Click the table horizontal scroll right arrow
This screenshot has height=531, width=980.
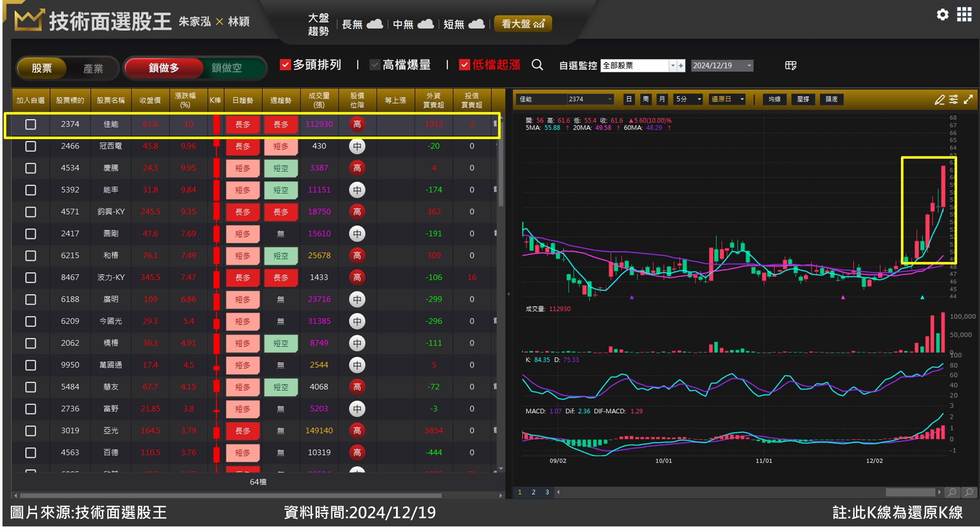coord(501,496)
